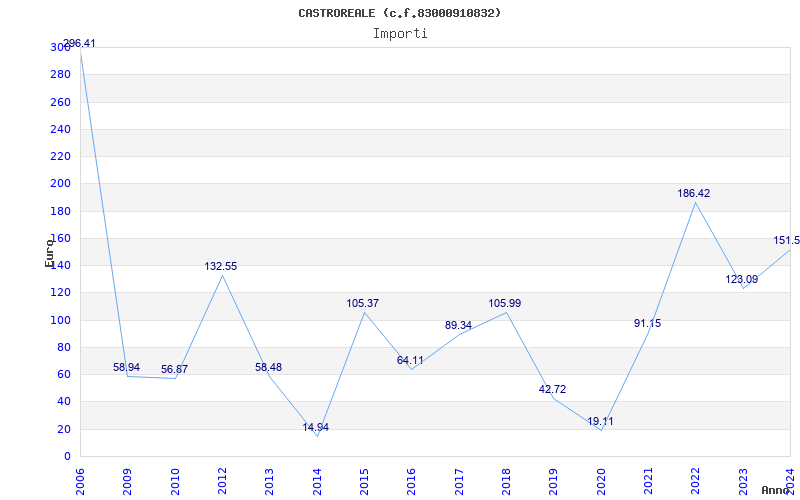The height and width of the screenshot is (500, 800).
Task: Click the 2017 x-axis label
Action: 459,482
